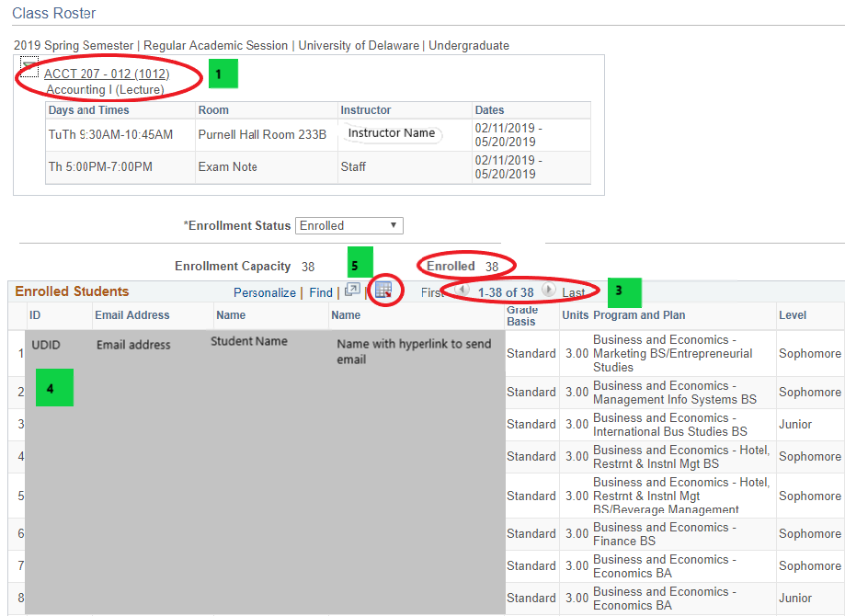Image resolution: width=845 pixels, height=616 pixels.
Task: Click the Find link in the roster header
Action: point(321,292)
